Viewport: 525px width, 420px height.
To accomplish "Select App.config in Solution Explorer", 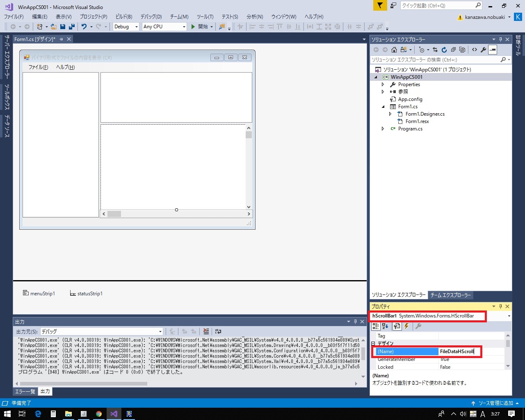I will click(410, 99).
